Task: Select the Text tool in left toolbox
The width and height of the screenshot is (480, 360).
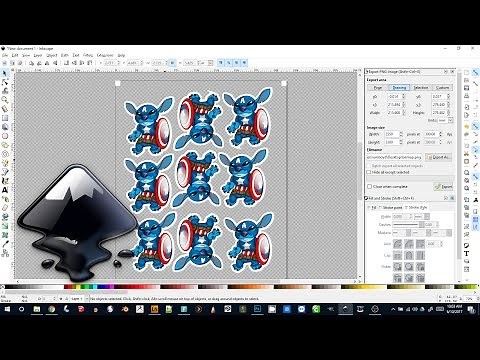Action: coord(5,190)
